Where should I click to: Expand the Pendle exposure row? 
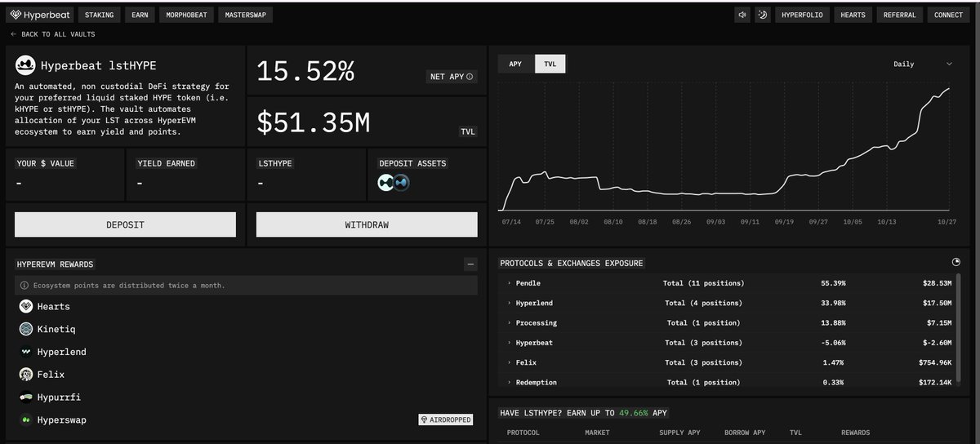click(509, 283)
